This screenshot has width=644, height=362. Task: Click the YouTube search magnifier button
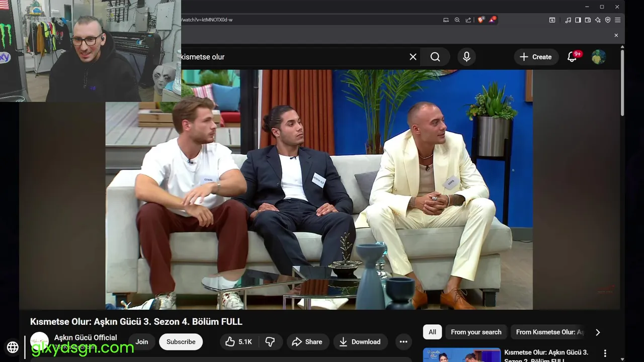coord(435,57)
